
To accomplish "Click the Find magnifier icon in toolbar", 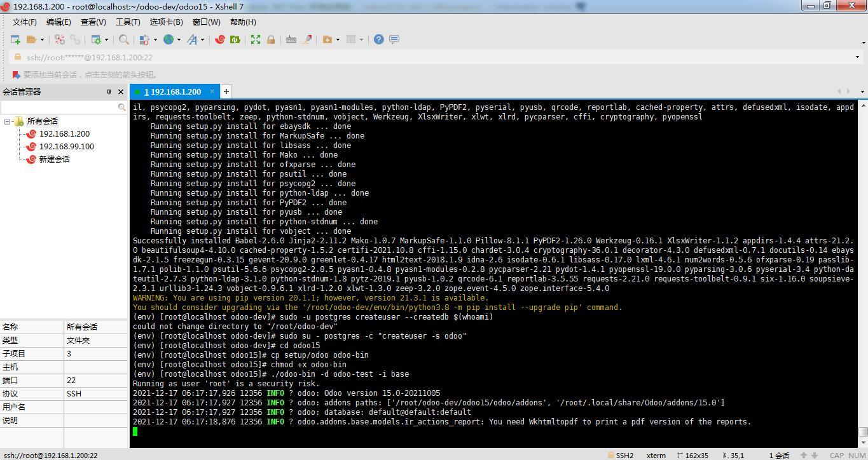I will pyautogui.click(x=124, y=39).
